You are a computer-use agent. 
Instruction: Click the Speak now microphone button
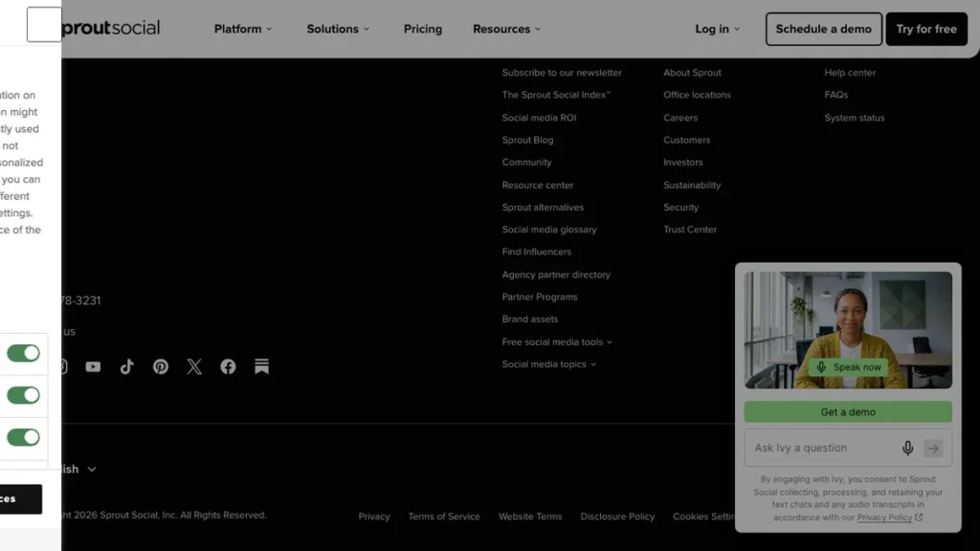pos(848,367)
